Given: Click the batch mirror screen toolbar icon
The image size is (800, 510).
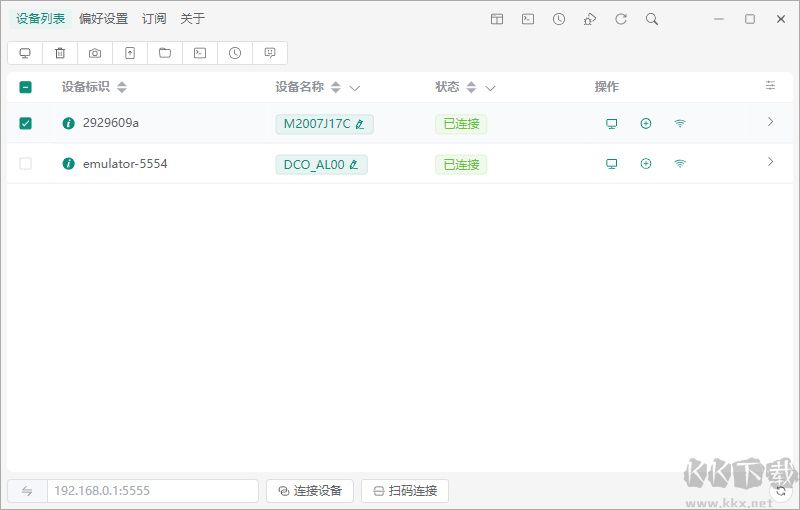Looking at the screenshot, I should [x=25, y=53].
